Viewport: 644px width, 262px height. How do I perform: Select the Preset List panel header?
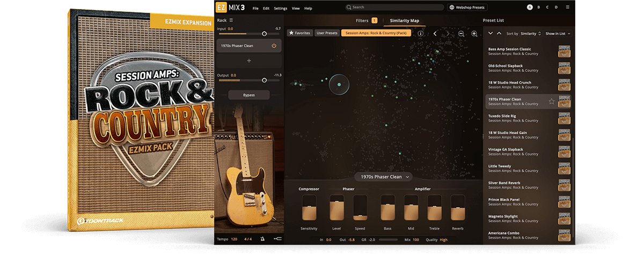tap(493, 20)
